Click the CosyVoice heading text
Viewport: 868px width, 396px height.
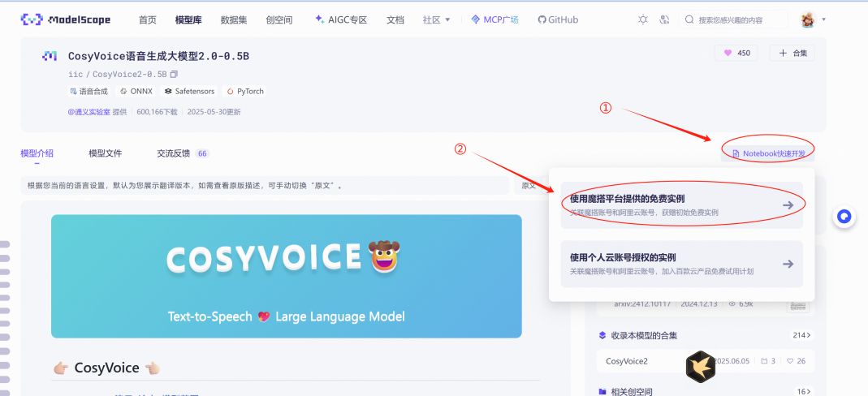pos(106,368)
